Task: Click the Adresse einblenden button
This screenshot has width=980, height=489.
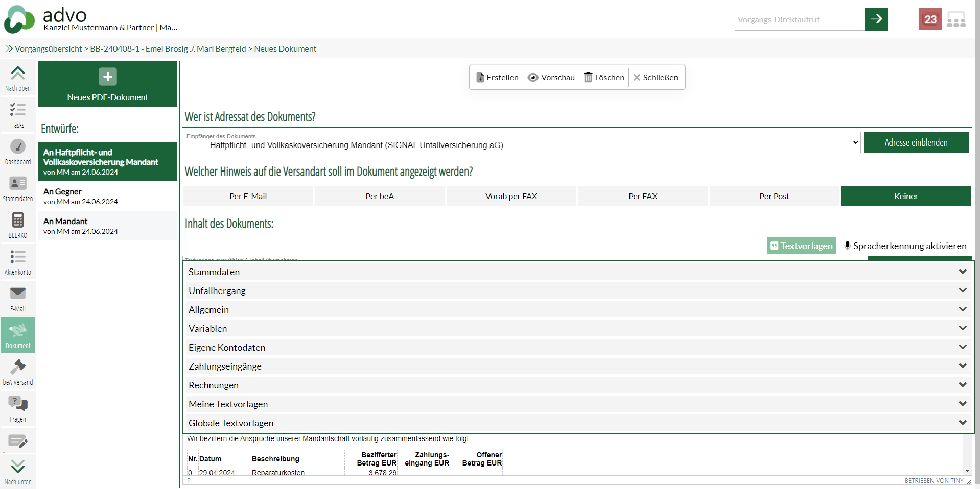Action: 916,143
